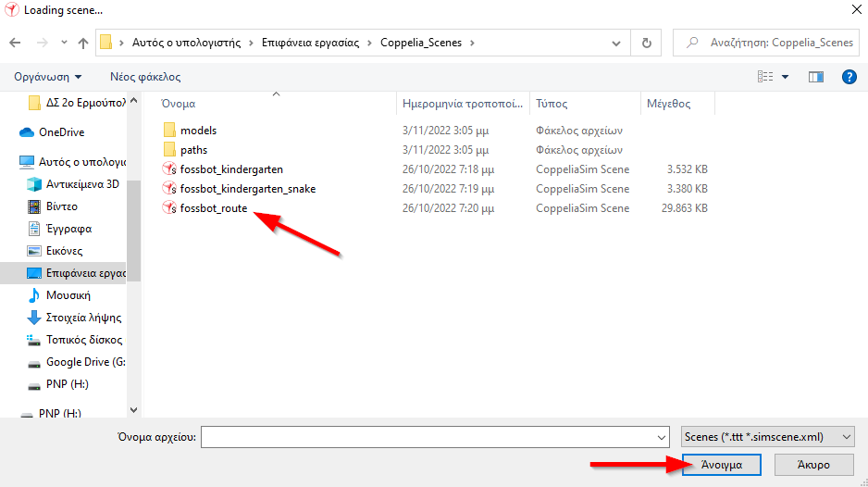Open the models folder icon
This screenshot has width=868, height=487.
168,131
